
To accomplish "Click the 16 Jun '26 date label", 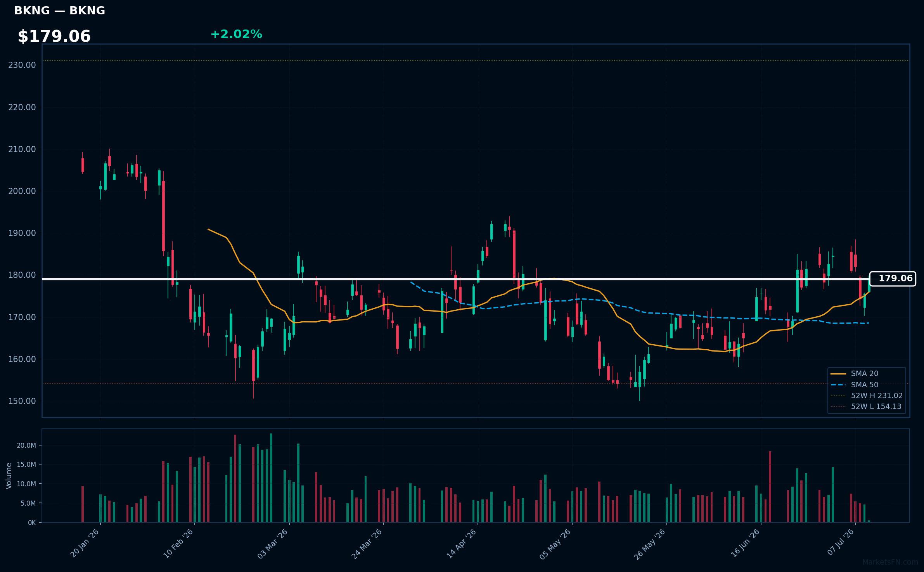I will [x=745, y=544].
